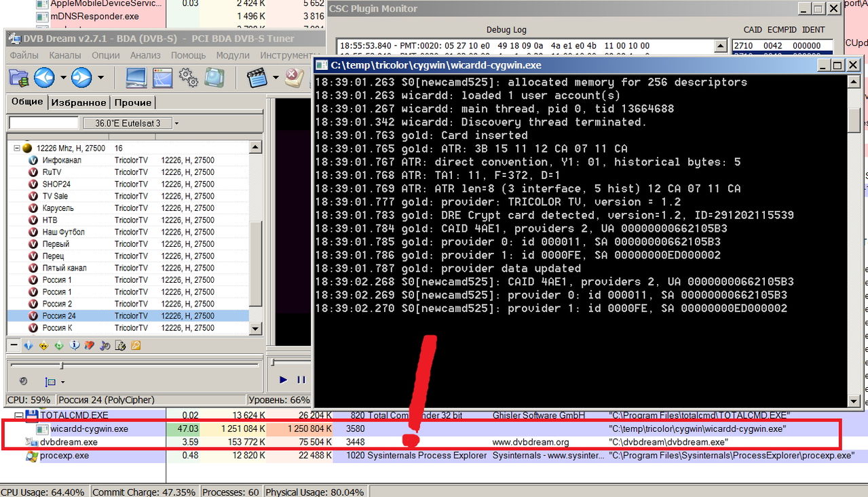Click the blue back arrow in DVB Dream toolbar
The width and height of the screenshot is (868, 497).
click(x=45, y=77)
